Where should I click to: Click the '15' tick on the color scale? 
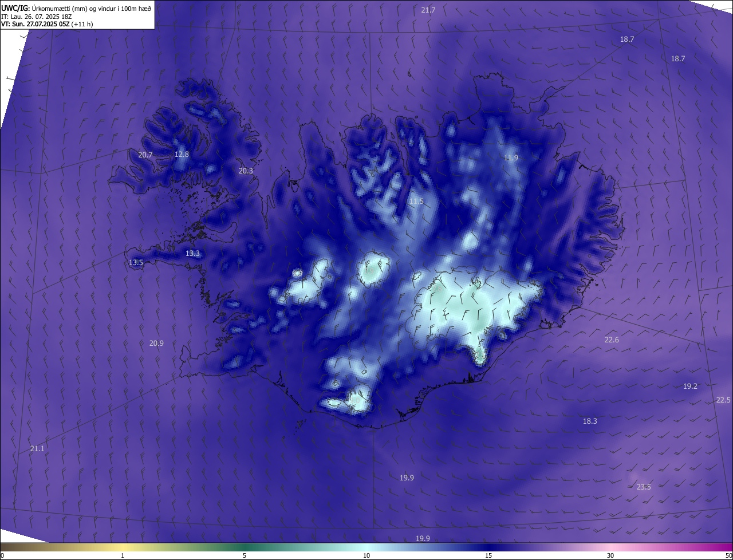(488, 556)
